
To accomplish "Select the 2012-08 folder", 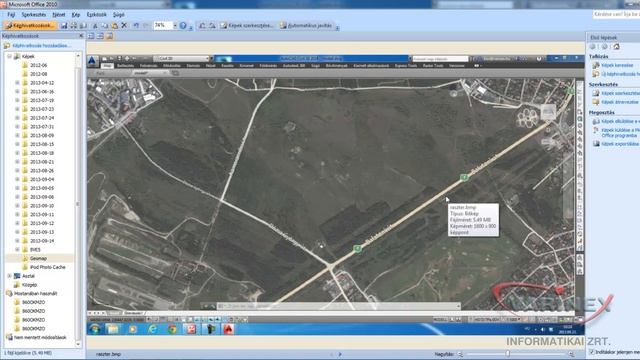I will tap(38, 74).
